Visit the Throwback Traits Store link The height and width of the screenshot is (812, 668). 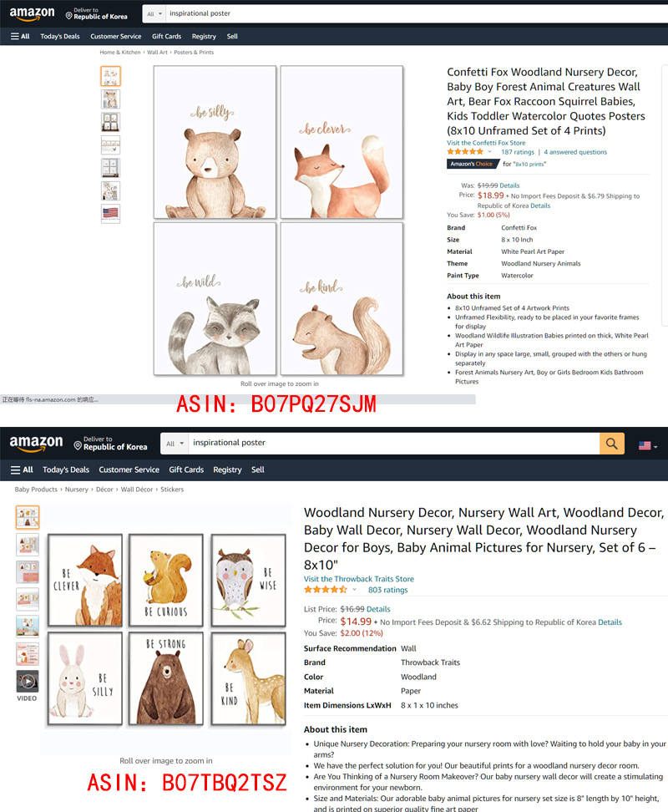pyautogui.click(x=358, y=579)
